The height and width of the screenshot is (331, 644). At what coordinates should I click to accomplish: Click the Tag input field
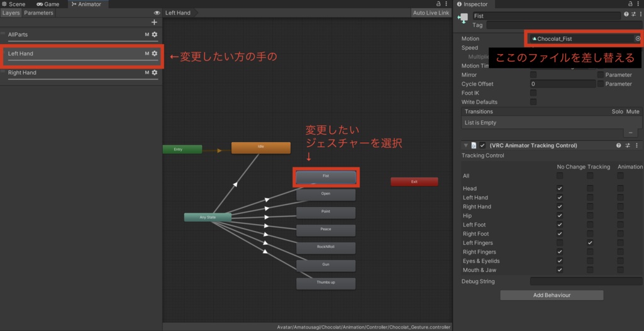(x=564, y=25)
